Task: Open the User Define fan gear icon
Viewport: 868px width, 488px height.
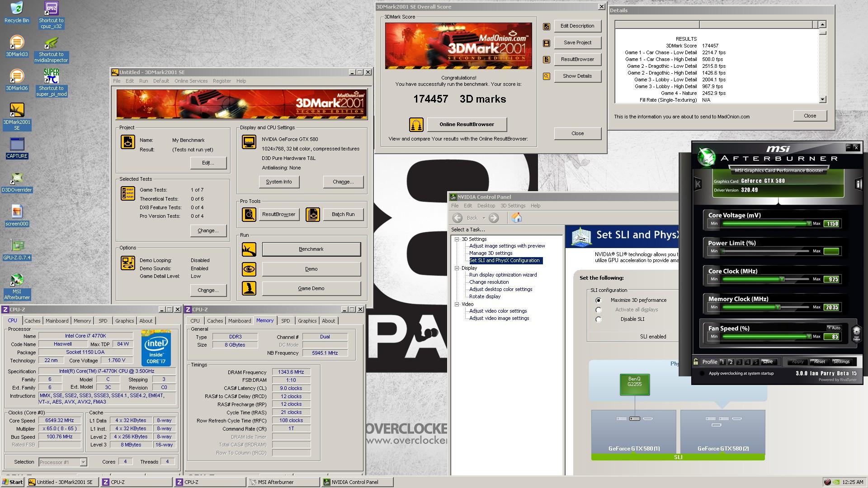Action: coord(856,333)
